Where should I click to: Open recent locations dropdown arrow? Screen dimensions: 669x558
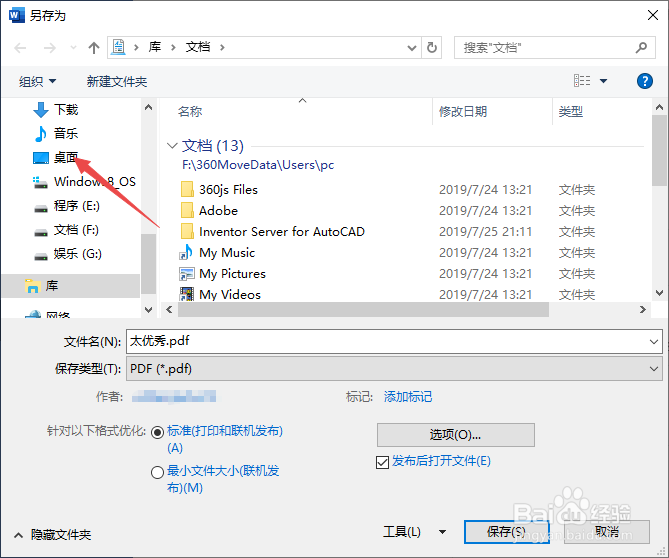[73, 47]
